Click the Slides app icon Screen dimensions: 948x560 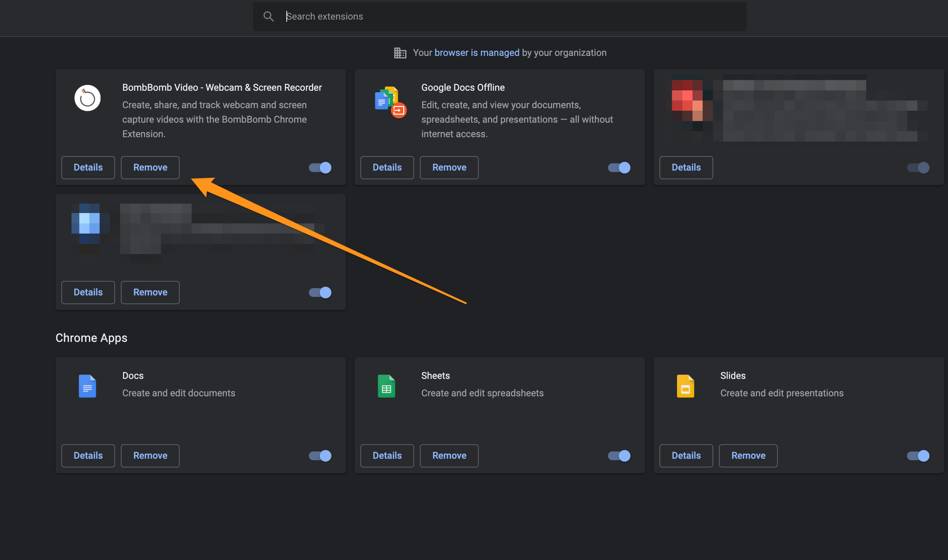point(685,386)
